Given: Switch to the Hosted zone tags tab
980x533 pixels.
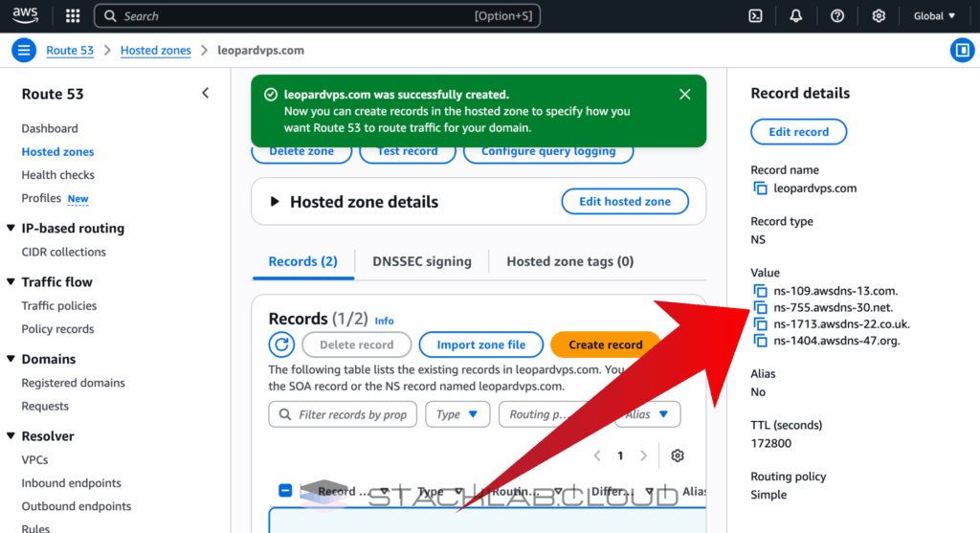Looking at the screenshot, I should coord(569,261).
